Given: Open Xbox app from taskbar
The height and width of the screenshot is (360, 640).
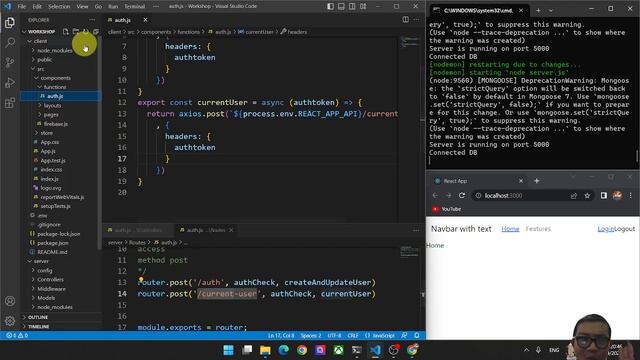Looking at the screenshot, I should pos(339,350).
